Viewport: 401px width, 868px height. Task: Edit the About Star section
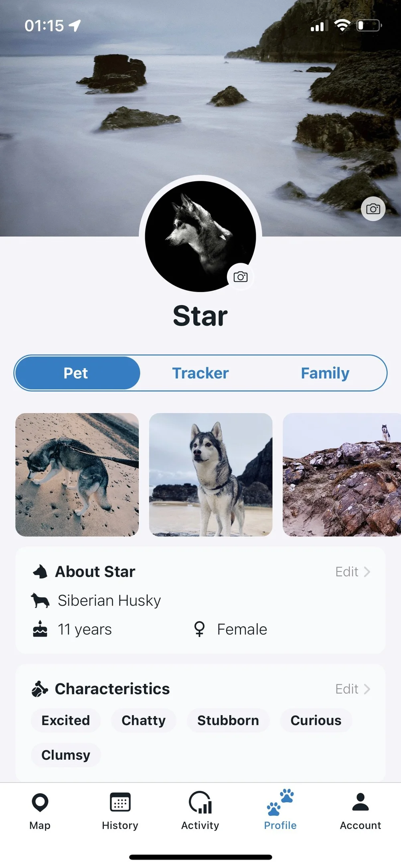(x=346, y=572)
